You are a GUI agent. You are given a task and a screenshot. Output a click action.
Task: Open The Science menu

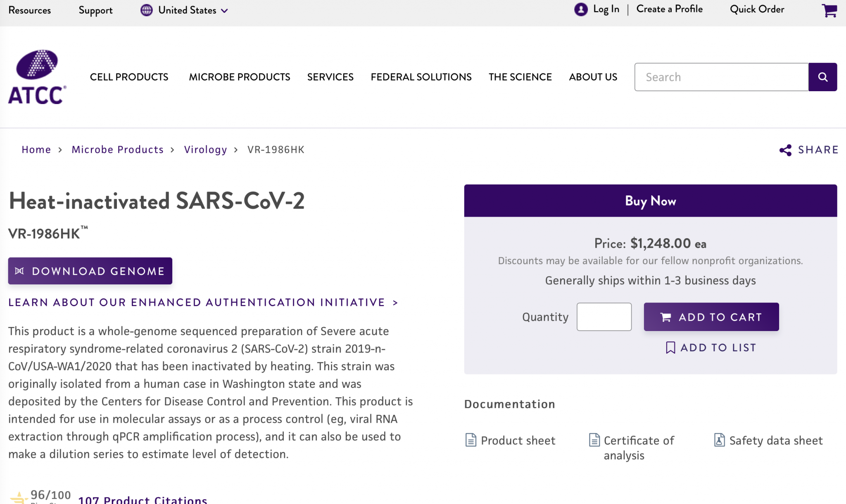(x=520, y=77)
